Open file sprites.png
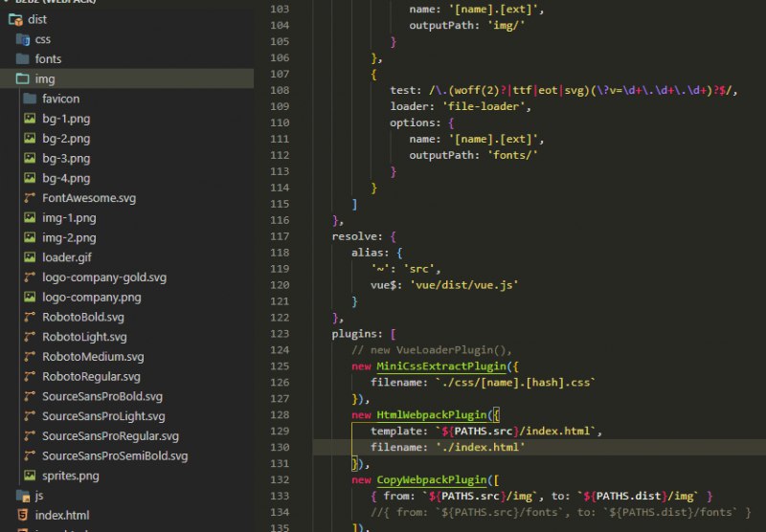The image size is (766, 532). (x=70, y=476)
